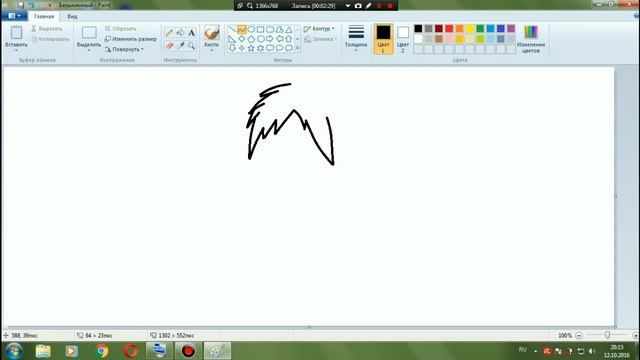Select the Polygon shape
Image resolution: width=640 pixels, height=360 pixels.
click(279, 30)
